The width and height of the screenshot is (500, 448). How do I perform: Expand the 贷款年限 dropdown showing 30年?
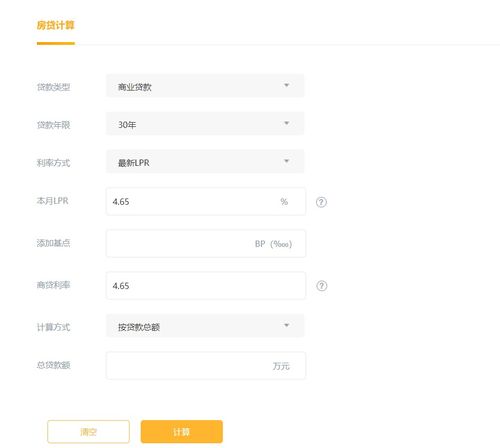coord(205,124)
